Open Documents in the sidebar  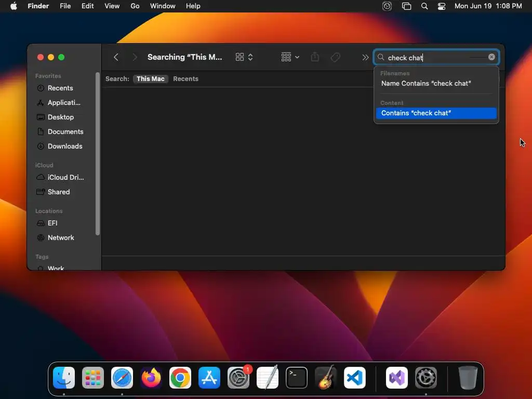point(61,131)
